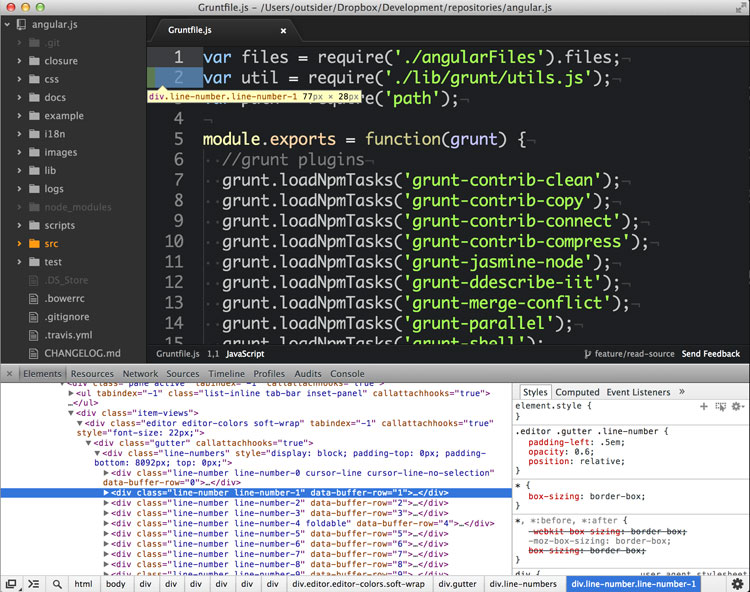Click the .gitignore file icon
The width and height of the screenshot is (750, 592).
click(33, 317)
